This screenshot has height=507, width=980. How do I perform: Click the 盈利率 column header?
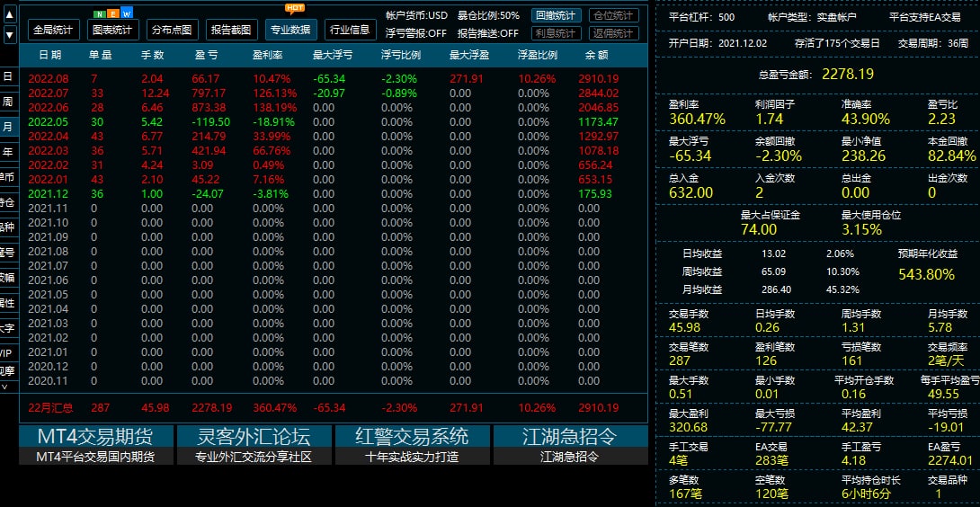(268, 55)
